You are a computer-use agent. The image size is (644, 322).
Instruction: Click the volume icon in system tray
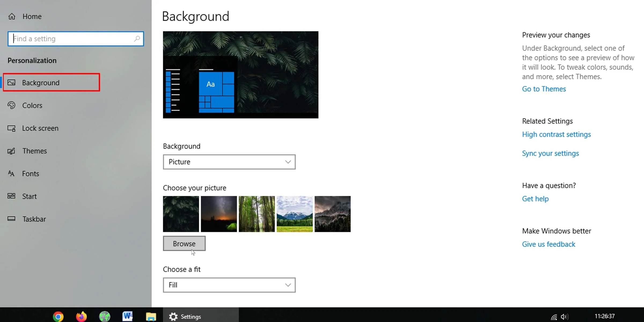(x=565, y=316)
